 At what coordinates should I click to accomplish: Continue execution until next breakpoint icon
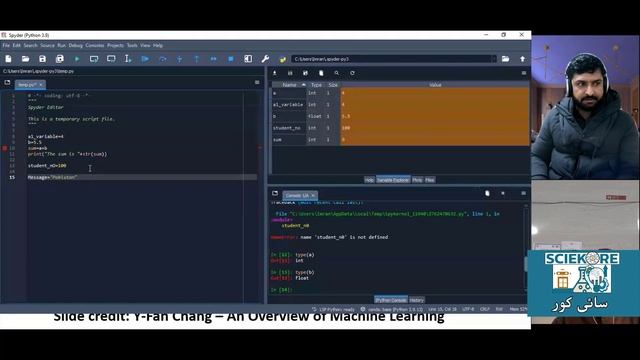[x=213, y=59]
